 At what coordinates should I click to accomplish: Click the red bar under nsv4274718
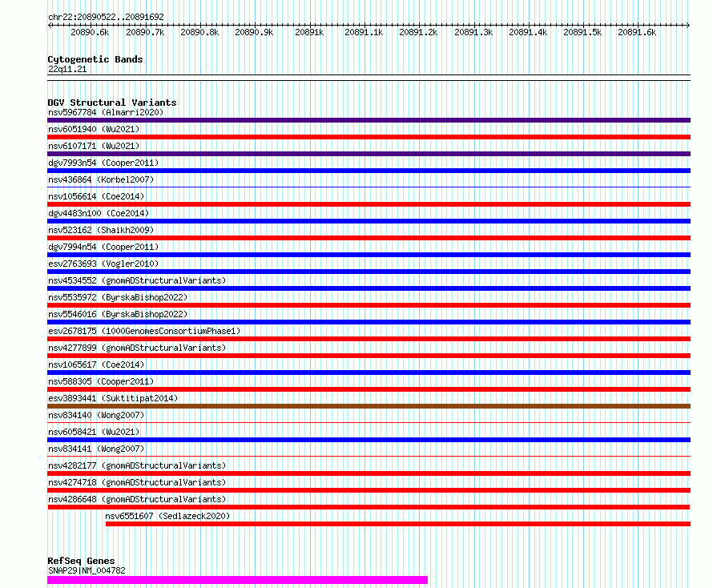click(x=369, y=490)
